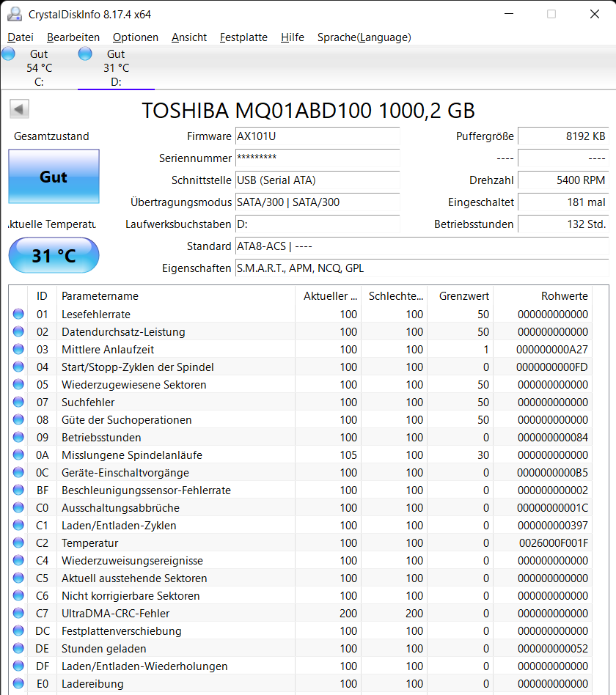Click the Gut health status button
Screen dimensions: 616x695
click(x=54, y=177)
